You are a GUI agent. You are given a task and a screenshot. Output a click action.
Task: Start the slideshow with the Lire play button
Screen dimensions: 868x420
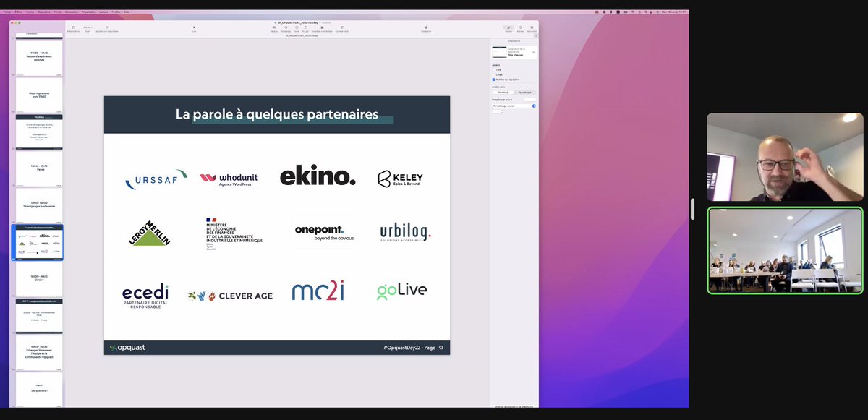coord(194,29)
